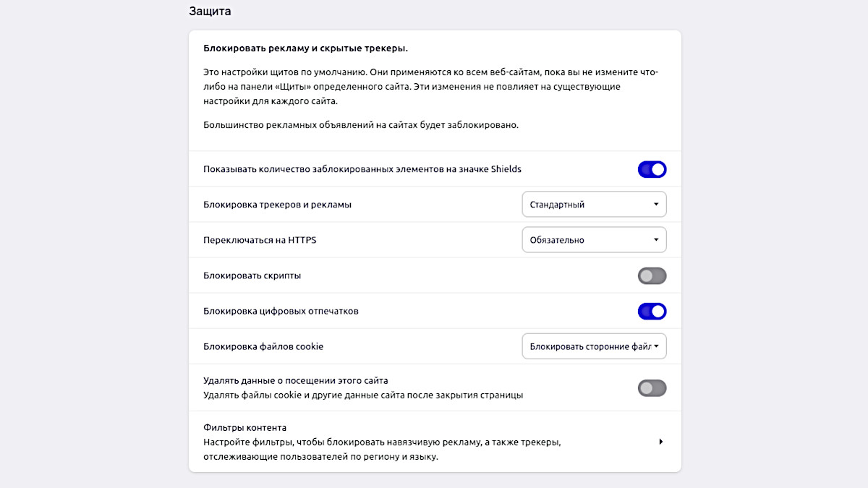The height and width of the screenshot is (488, 868).
Task: Click the Блокировать сторонние файлы combo box
Action: pos(593,346)
